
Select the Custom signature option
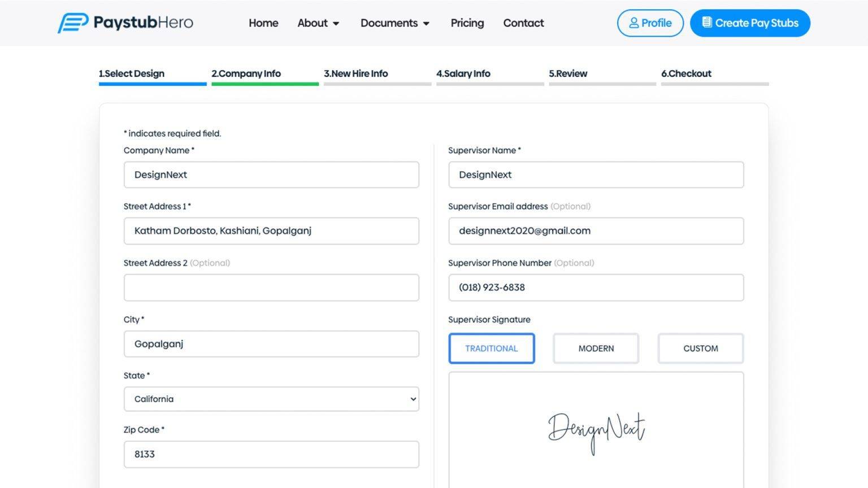(x=700, y=348)
